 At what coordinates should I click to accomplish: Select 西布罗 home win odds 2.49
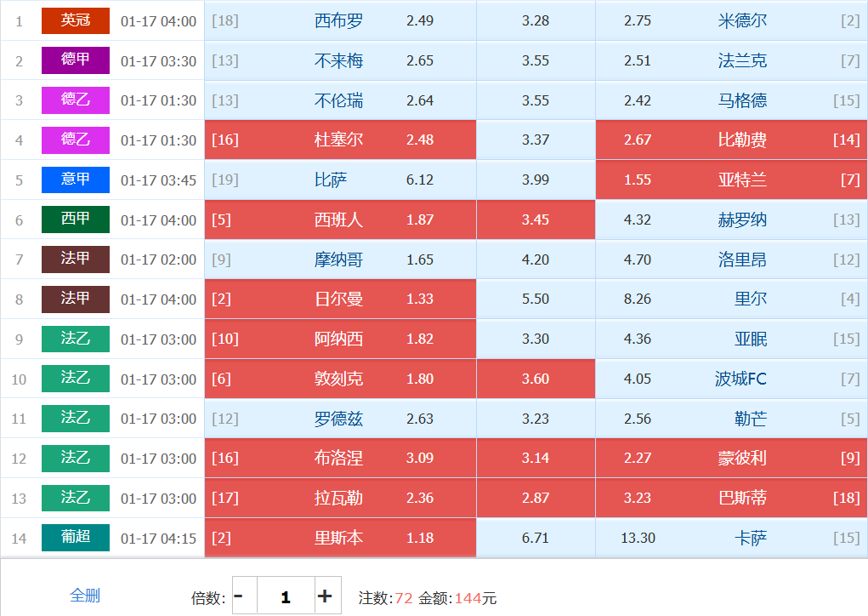pos(340,20)
